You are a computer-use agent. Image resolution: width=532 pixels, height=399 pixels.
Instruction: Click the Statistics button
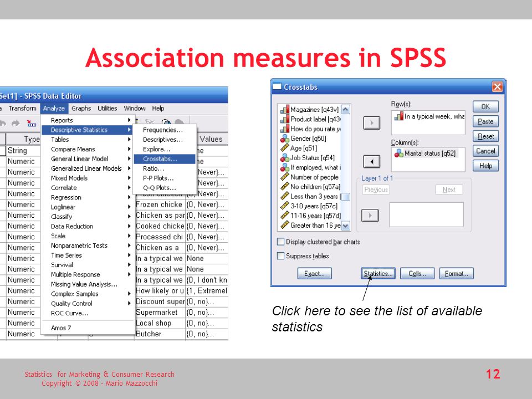378,273
